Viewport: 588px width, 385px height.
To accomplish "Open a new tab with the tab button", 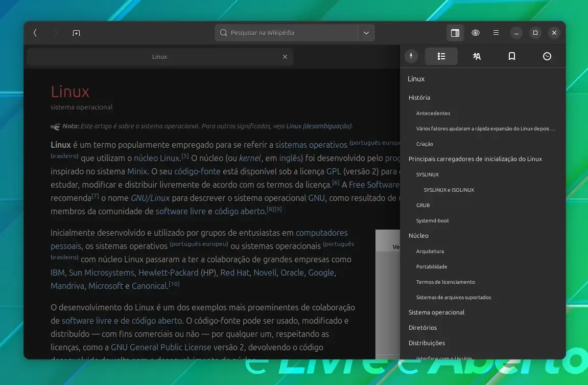I will click(76, 33).
